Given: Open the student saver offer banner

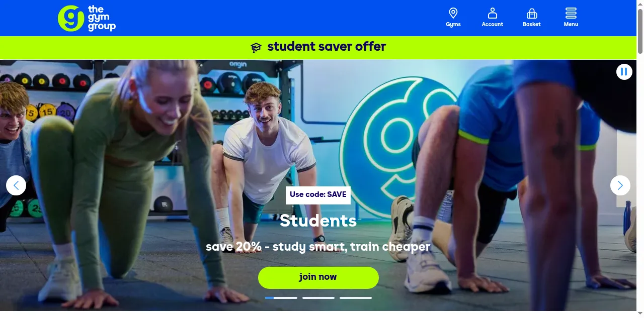Looking at the screenshot, I should point(318,48).
